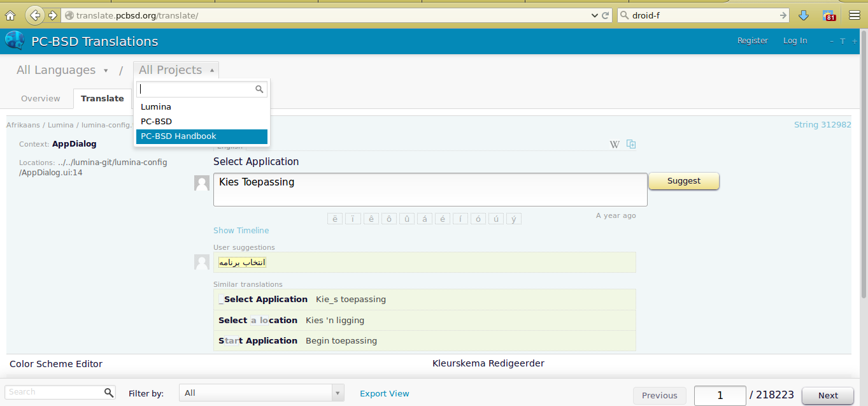The width and height of the screenshot is (868, 406).
Task: Click the PC-BSD Translations site title
Action: [95, 41]
